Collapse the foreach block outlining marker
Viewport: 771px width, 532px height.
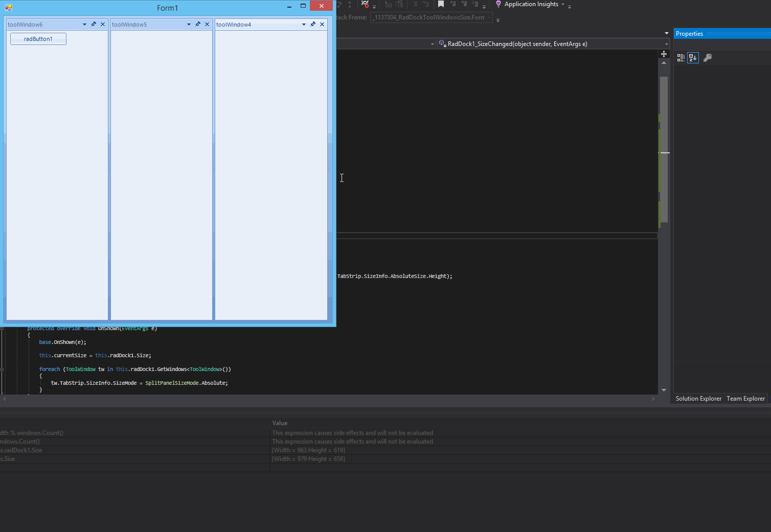[x=2, y=369]
